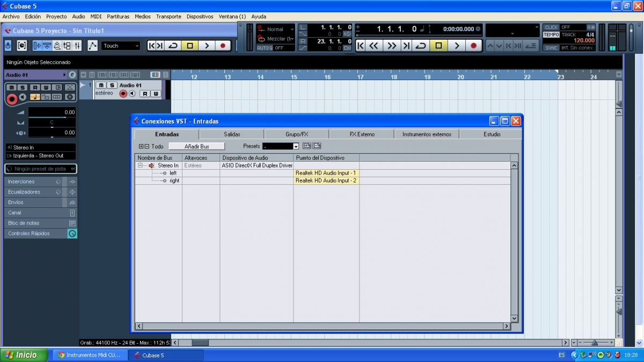644x362 pixels.
Task: Enable write automation on Audio 01 track row
Action: click(x=156, y=93)
